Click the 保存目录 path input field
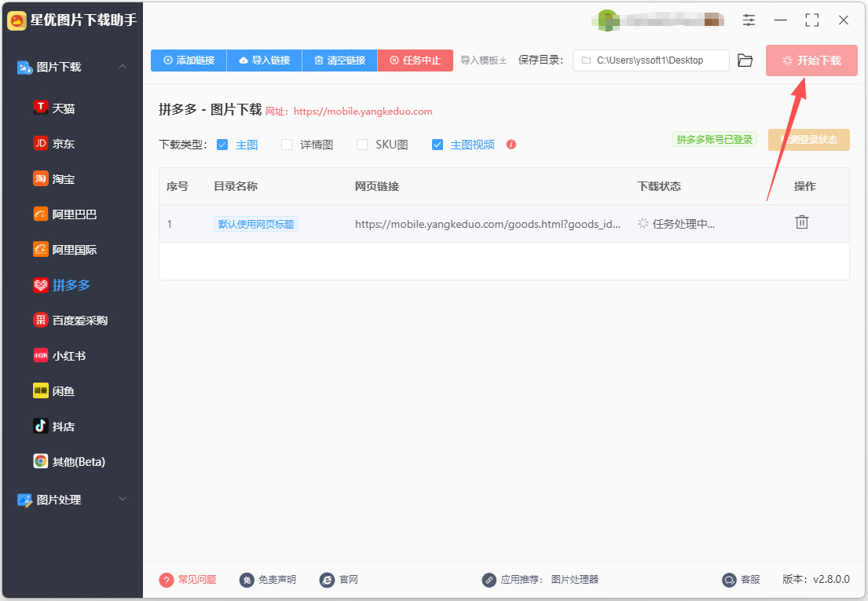 click(x=651, y=60)
